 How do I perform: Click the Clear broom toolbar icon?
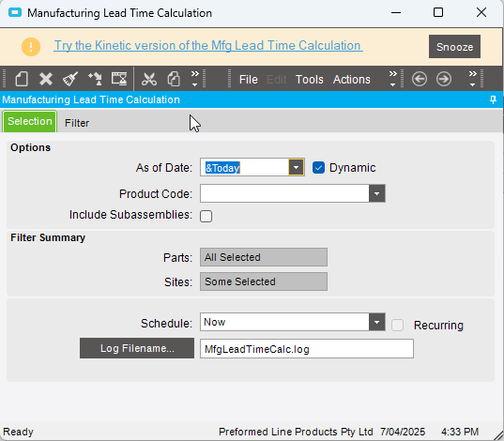70,79
